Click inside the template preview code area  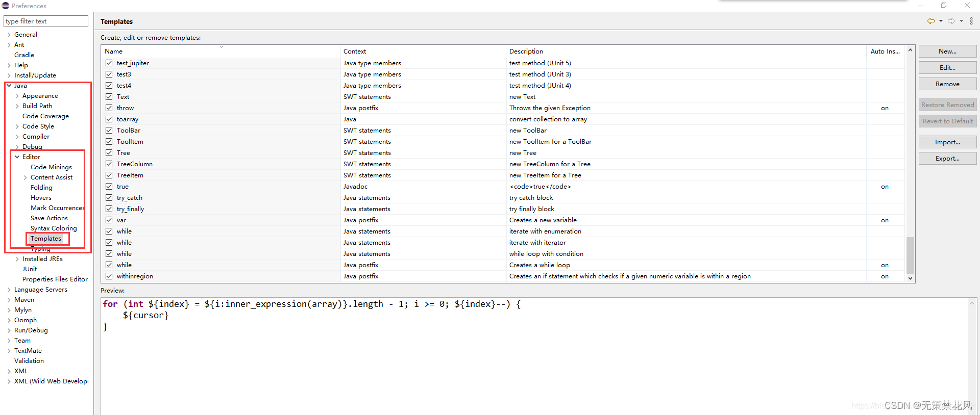534,356
